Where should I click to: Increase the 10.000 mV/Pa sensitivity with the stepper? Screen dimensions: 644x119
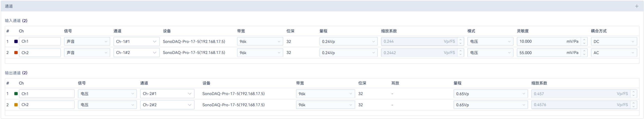coord(584,40)
